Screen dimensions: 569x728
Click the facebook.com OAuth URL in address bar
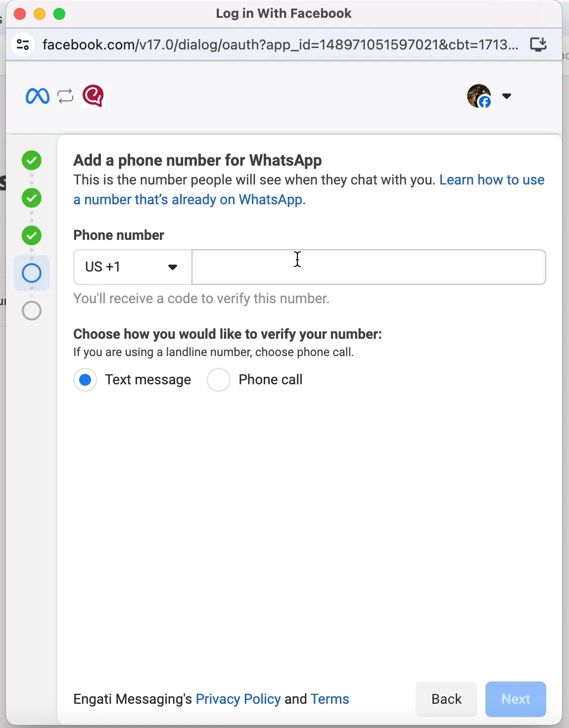click(281, 45)
